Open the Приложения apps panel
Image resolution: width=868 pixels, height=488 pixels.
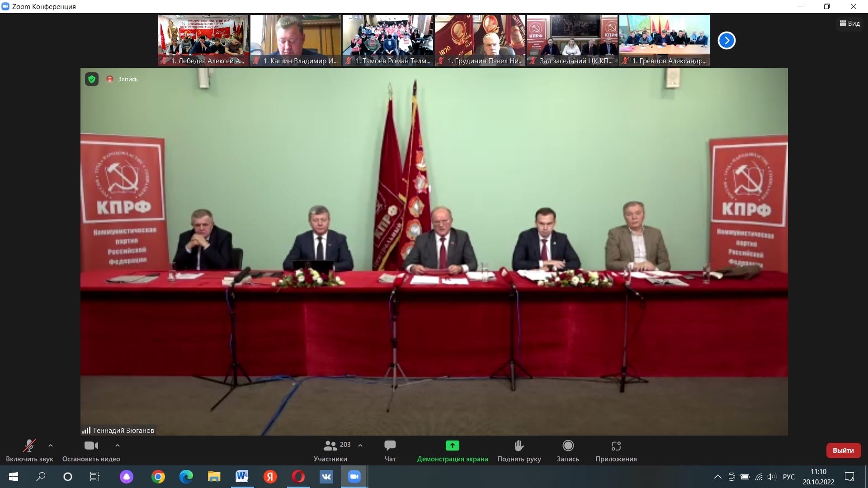pos(616,451)
